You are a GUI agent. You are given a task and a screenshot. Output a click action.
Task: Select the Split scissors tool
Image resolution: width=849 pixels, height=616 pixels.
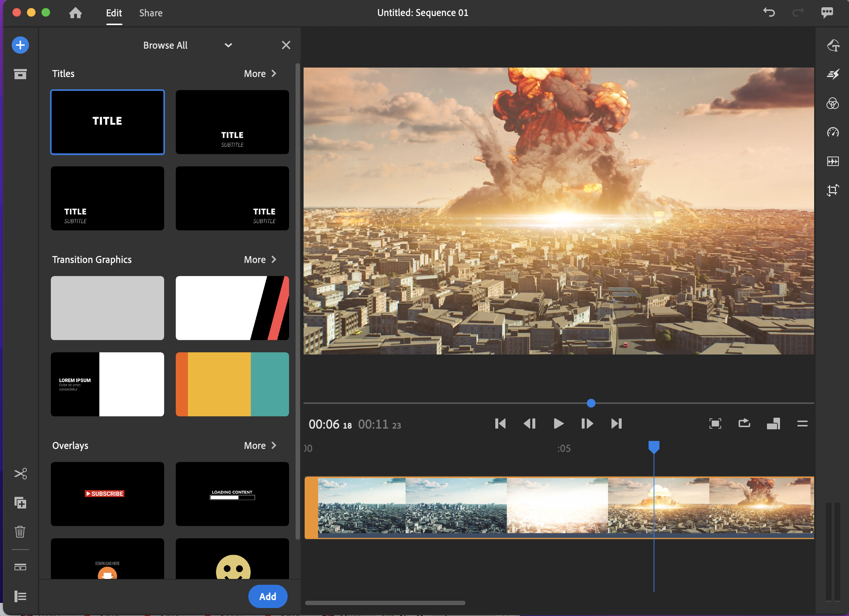20,474
